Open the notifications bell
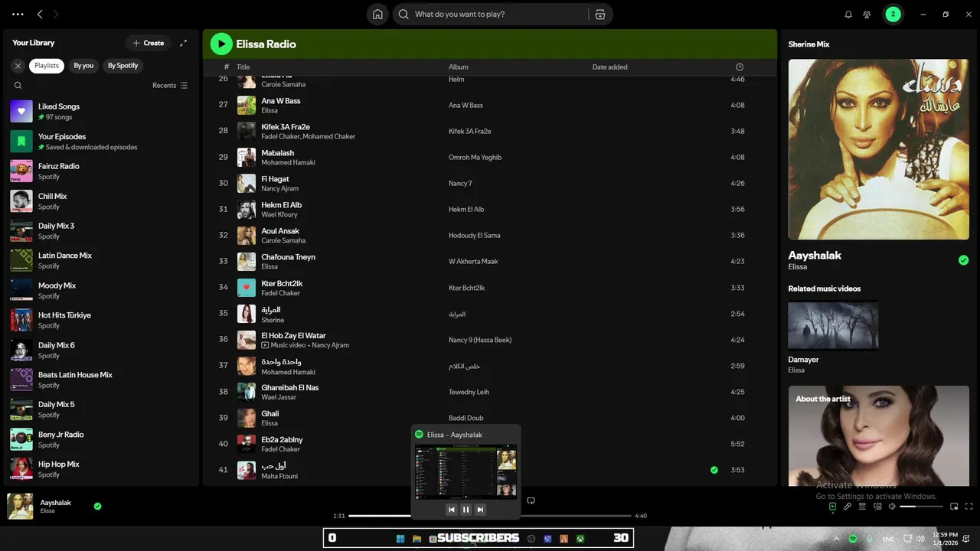Screen dimensions: 980x551 pos(848,14)
